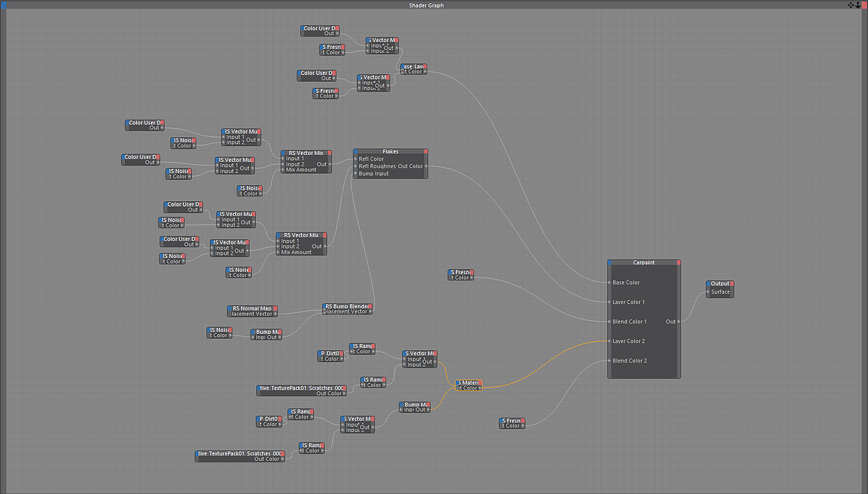
Task: Click the Surface input port on Output node
Action: [708, 292]
